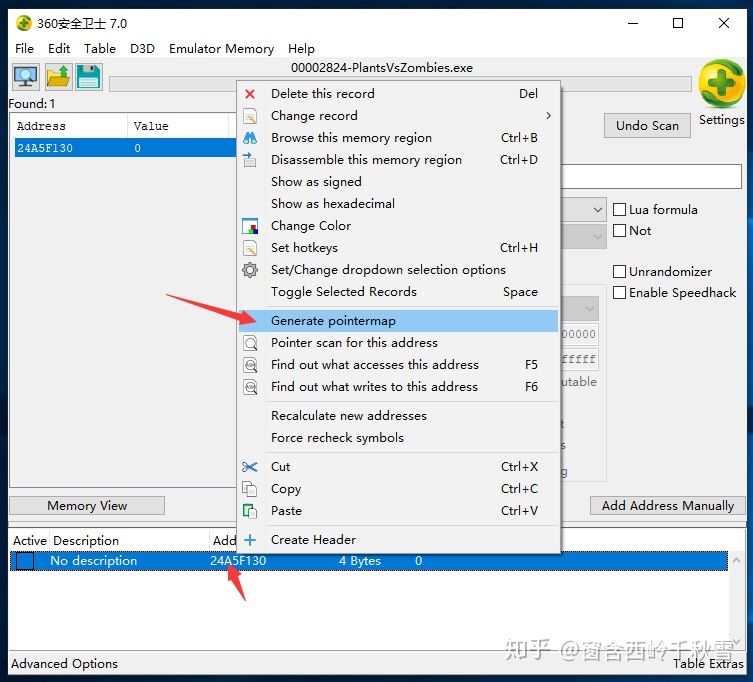Image resolution: width=753 pixels, height=682 pixels.
Task: Open the Settings logo icon
Action: coord(721,84)
